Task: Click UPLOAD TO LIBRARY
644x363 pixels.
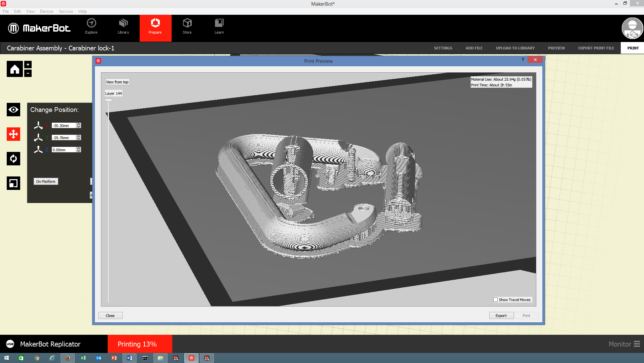Action: coord(515,48)
